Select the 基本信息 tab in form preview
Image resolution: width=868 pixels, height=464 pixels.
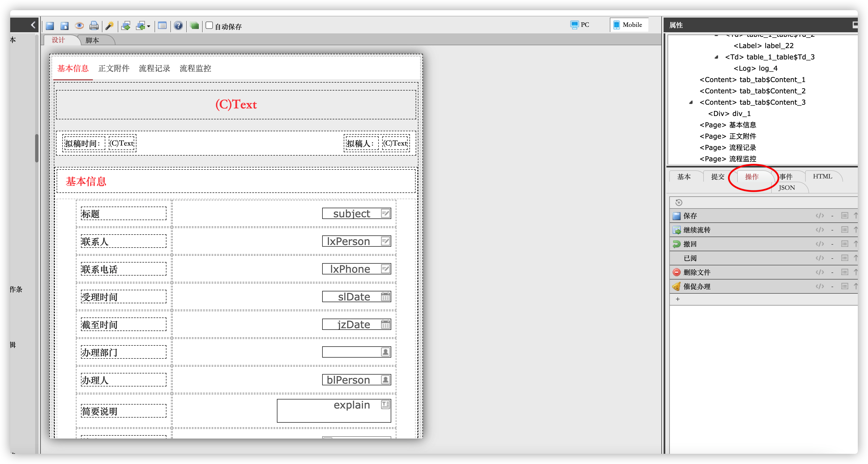pyautogui.click(x=73, y=69)
